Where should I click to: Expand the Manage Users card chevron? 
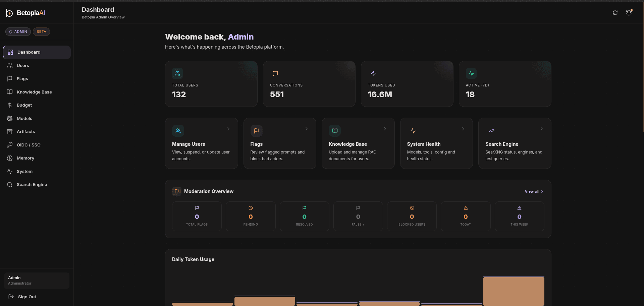click(228, 129)
